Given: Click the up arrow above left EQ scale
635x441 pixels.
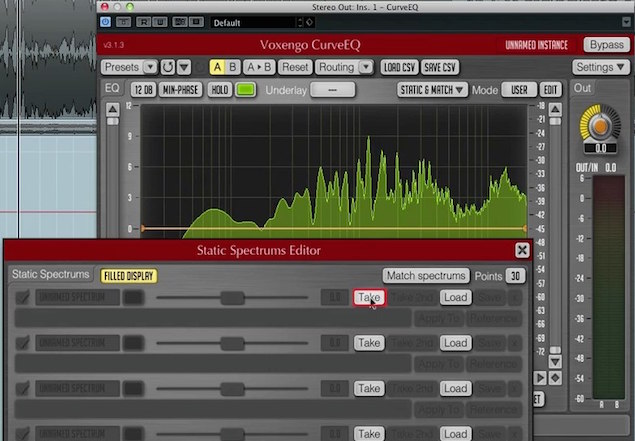Looking at the screenshot, I should (113, 109).
